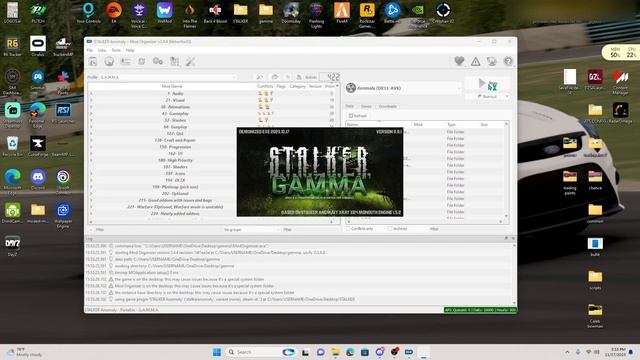Click the gamma folder desktop icon
The width and height of the screenshot is (640, 360).
click(266, 13)
